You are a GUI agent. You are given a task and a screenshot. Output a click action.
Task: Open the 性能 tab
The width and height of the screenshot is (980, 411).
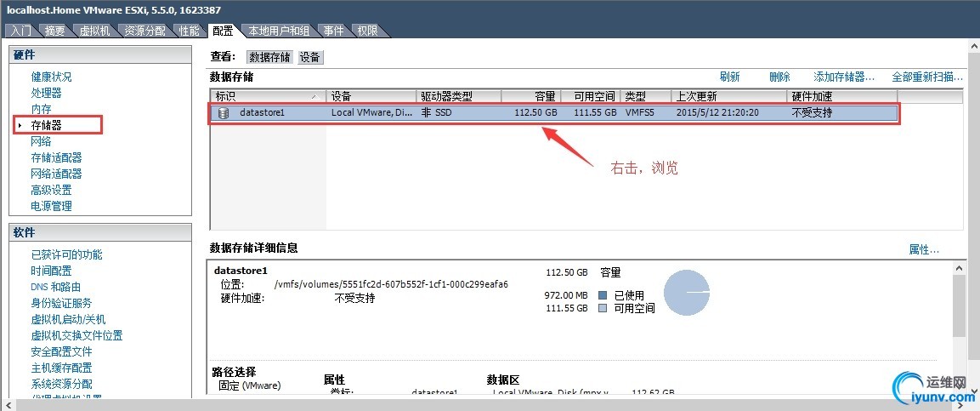[x=190, y=31]
